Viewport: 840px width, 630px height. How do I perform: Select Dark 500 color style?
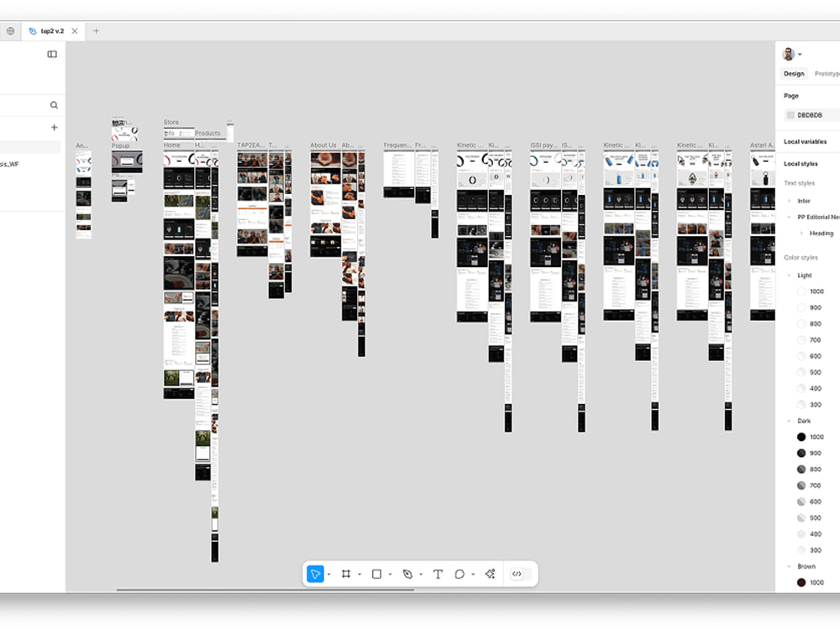tap(809, 517)
